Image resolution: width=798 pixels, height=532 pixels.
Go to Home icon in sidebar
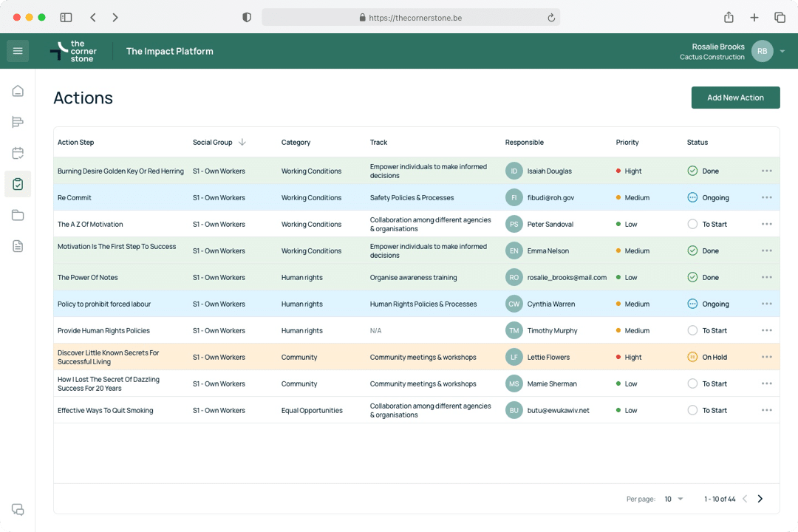(x=18, y=91)
